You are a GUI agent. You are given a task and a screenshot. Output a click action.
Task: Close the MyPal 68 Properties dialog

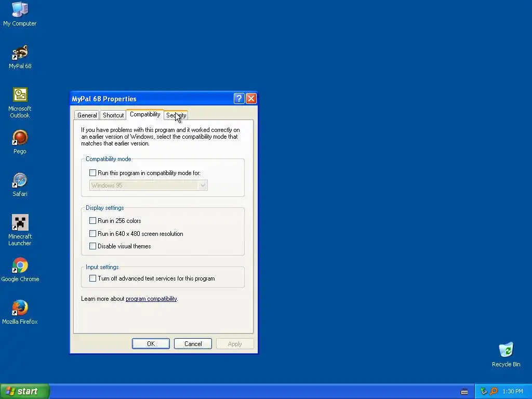pyautogui.click(x=251, y=98)
